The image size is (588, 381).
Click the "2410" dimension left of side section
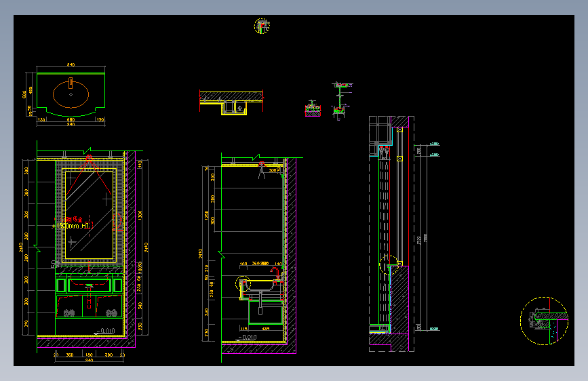coord(201,254)
